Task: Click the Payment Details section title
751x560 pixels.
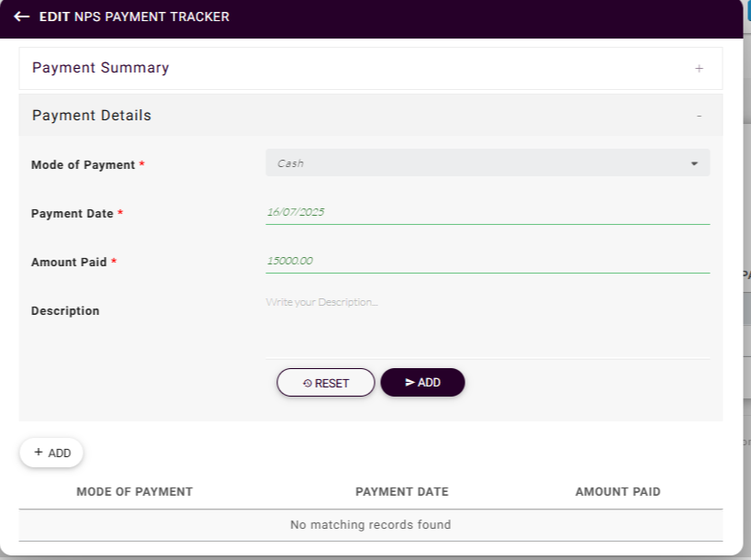Action: (x=92, y=116)
